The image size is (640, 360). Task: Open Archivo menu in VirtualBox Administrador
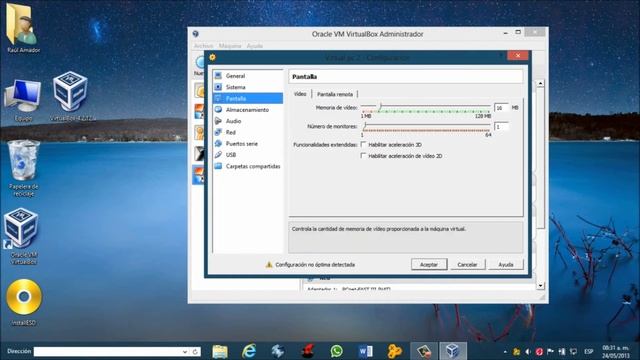point(203,46)
